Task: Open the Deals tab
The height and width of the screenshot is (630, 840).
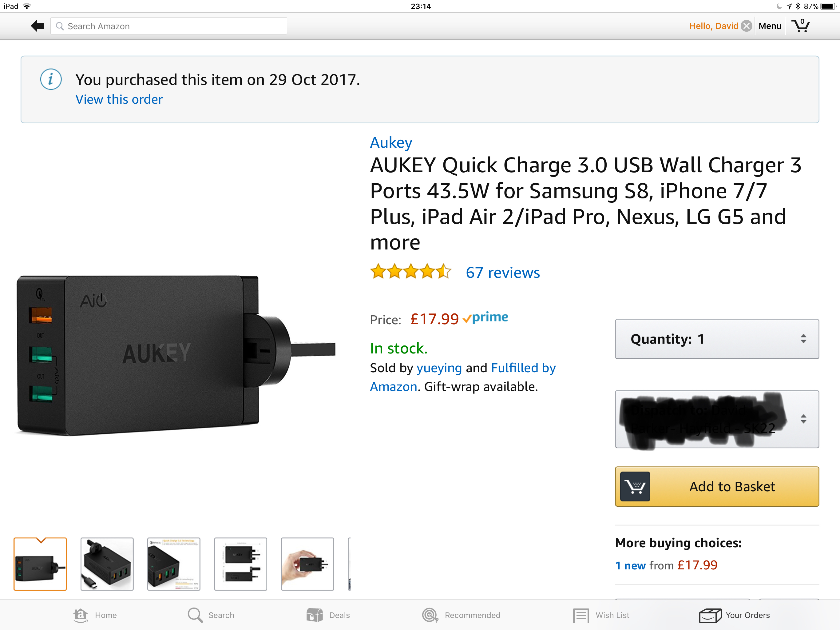Action: 328,615
